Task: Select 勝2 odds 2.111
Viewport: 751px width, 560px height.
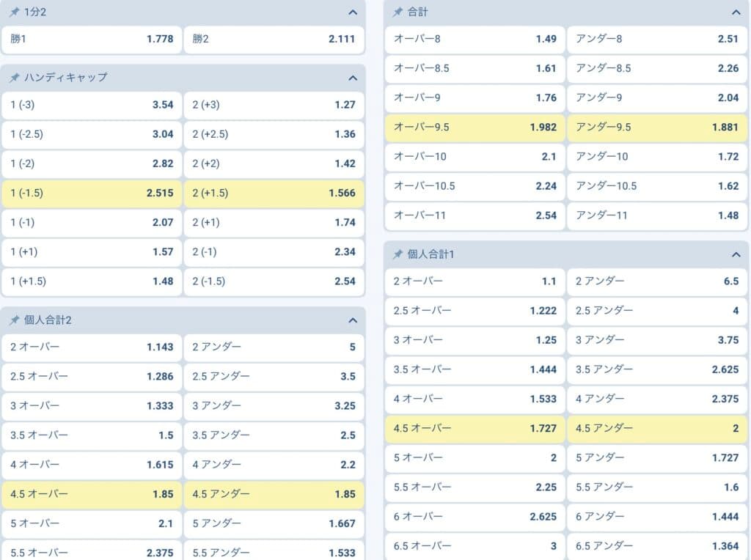Action: 274,39
